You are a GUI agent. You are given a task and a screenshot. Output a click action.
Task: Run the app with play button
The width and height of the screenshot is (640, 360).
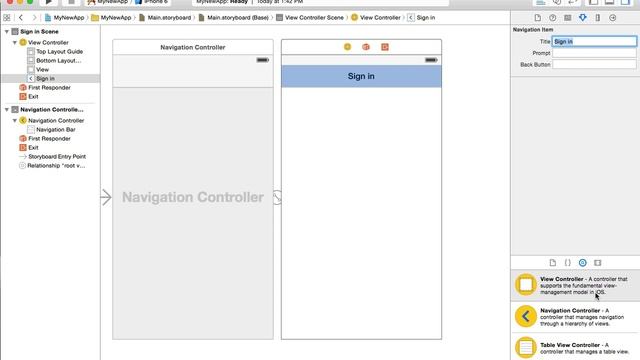pyautogui.click(x=49, y=2)
